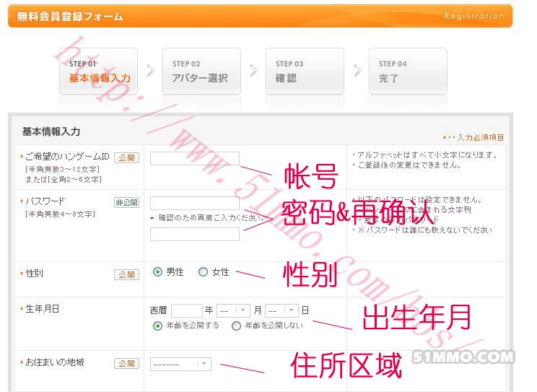Click the 非公開 badge beside パスワード
The image size is (537, 392).
point(126,202)
